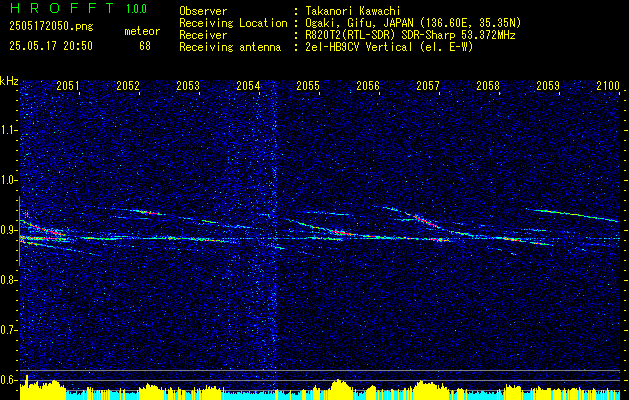Screen dimensions: 629x400
Task: Click the kHz axis unit label
Action: (9, 81)
